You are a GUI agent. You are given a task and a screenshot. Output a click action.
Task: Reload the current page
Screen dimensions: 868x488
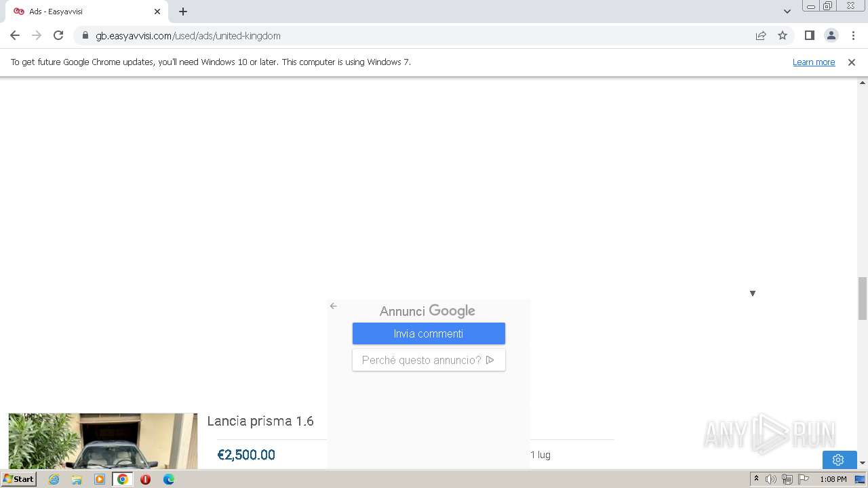58,35
